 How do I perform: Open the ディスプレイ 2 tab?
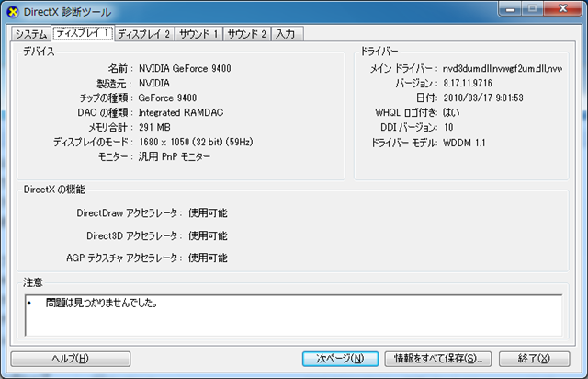(x=143, y=34)
